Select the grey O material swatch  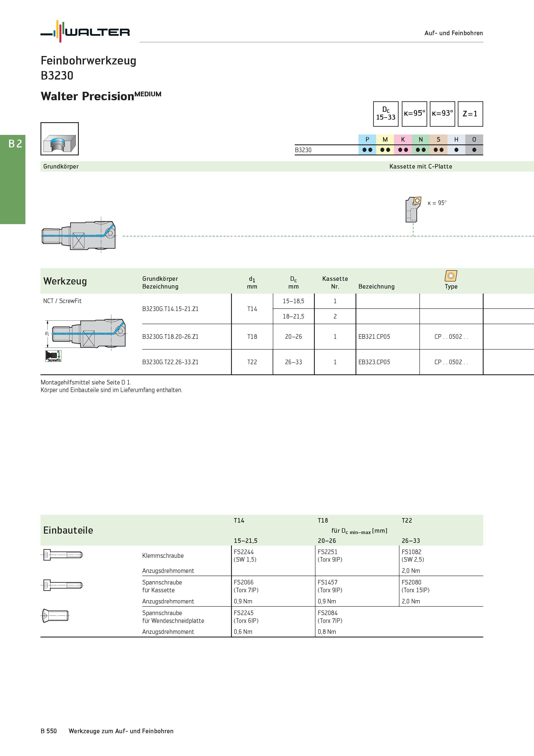click(474, 145)
